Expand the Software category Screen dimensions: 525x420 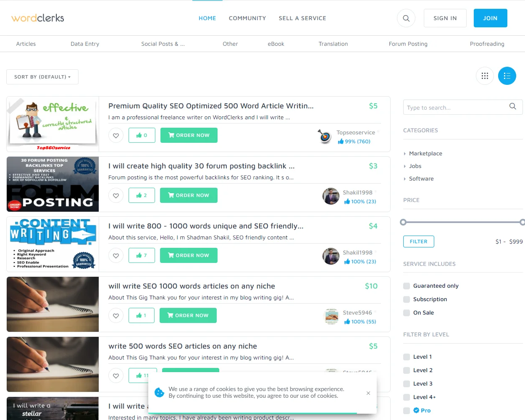pos(421,179)
